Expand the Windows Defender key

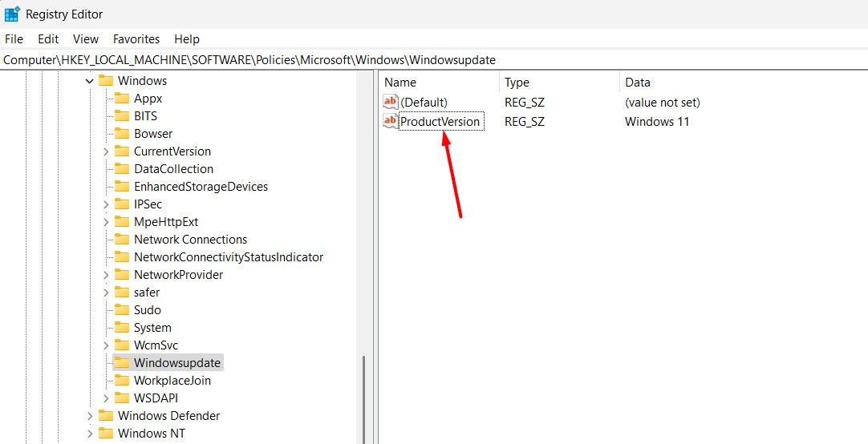point(90,416)
